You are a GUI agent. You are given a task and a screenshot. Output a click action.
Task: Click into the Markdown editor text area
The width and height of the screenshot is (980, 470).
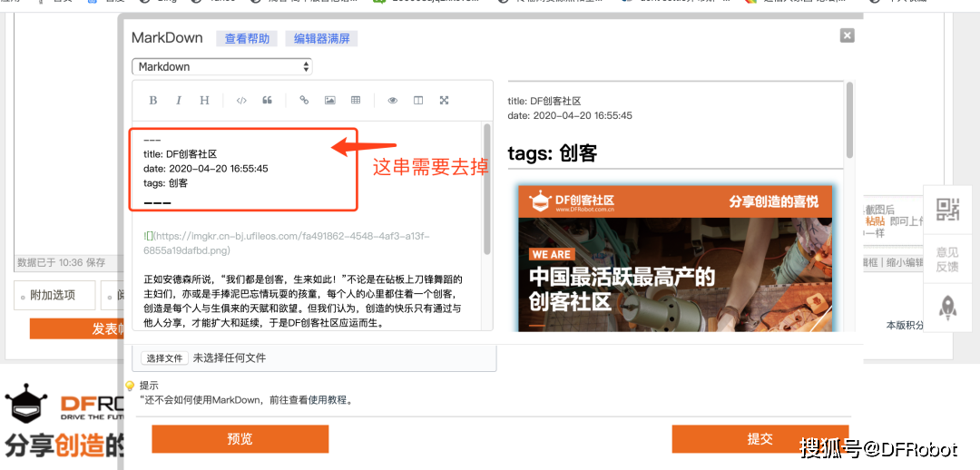click(308, 226)
